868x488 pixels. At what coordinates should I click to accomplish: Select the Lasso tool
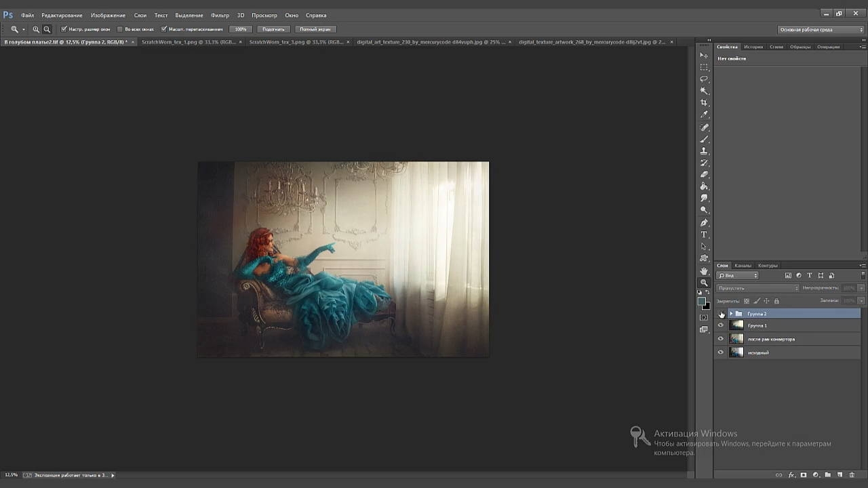pyautogui.click(x=704, y=79)
